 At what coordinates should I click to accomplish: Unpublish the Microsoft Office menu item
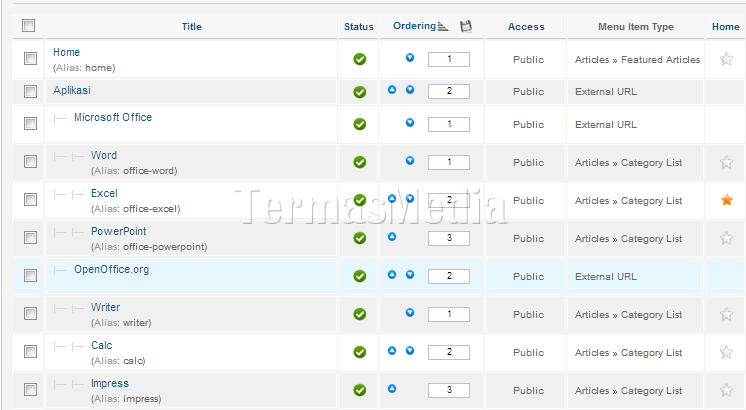(x=360, y=124)
